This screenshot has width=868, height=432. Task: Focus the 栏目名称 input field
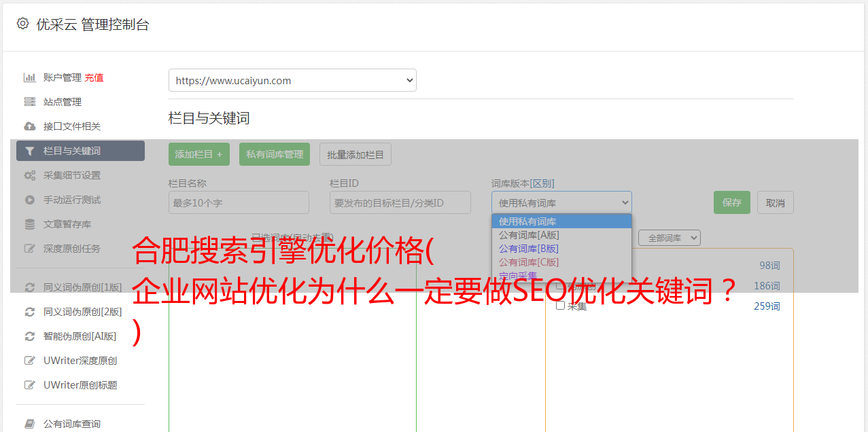239,202
